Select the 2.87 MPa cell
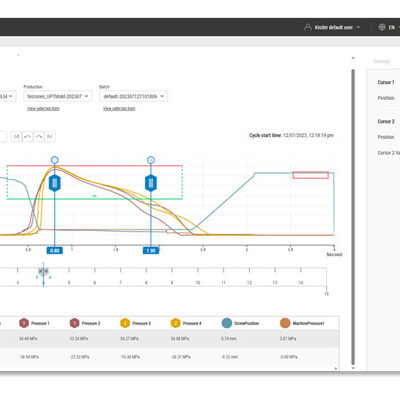 click(x=288, y=339)
